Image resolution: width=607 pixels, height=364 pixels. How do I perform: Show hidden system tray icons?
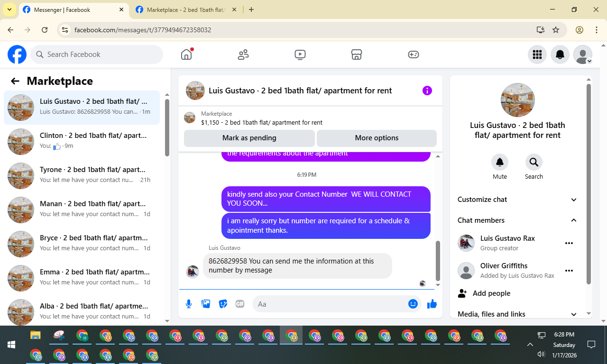530,345
